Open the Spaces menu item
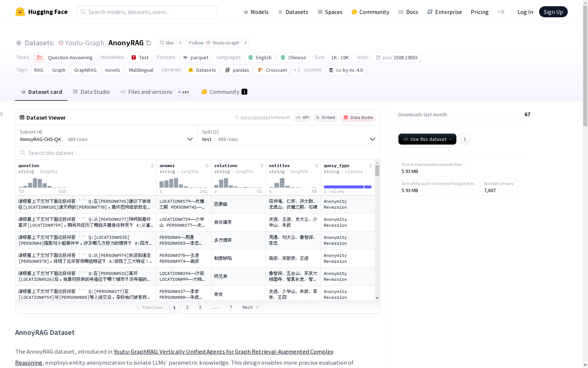 [x=330, y=12]
